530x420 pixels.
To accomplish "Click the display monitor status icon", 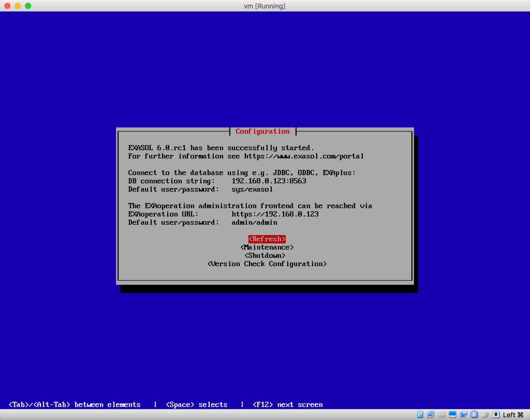I will coord(452,415).
